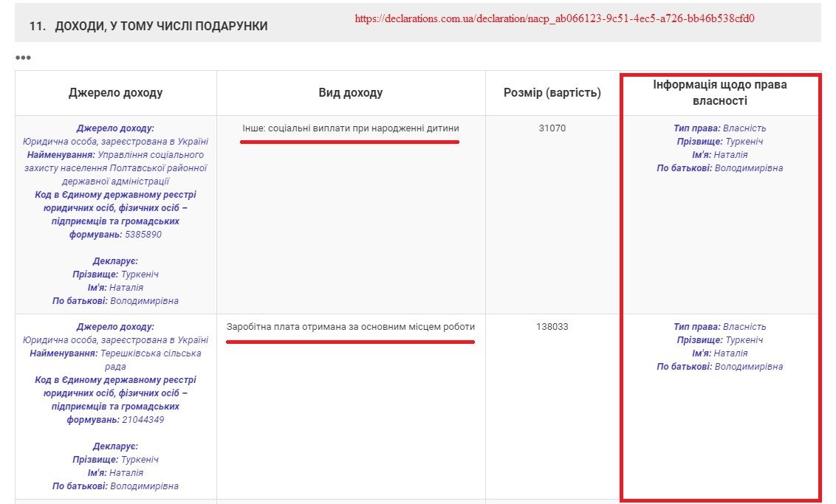Image resolution: width=836 pixels, height=504 pixels.
Task: Click the section 11 income heading
Action: click(148, 26)
